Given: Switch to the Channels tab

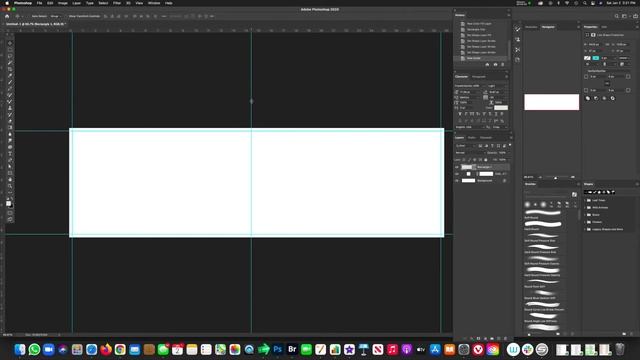Looking at the screenshot, I should point(486,138).
